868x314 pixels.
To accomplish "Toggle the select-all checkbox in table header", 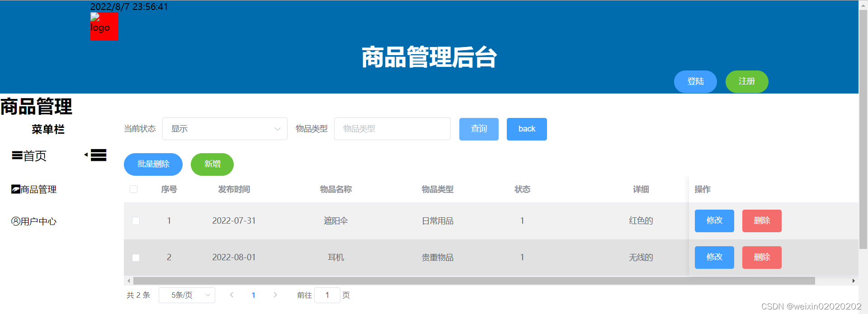I will (133, 189).
